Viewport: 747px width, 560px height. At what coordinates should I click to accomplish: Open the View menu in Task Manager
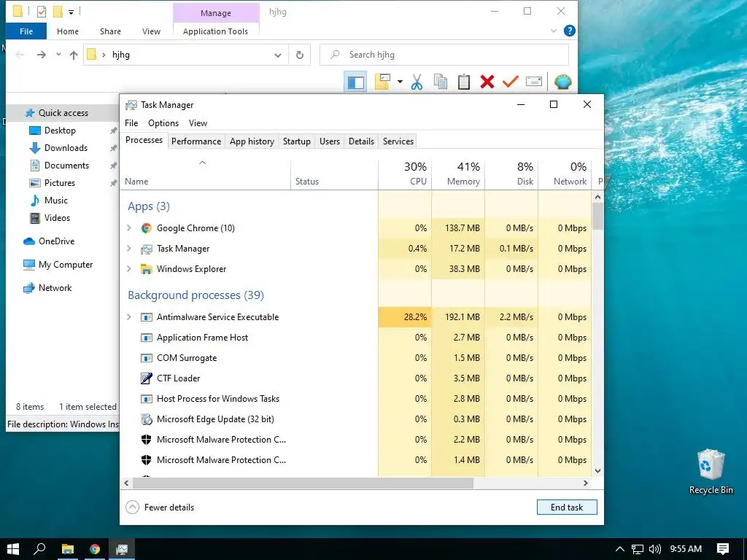pyautogui.click(x=198, y=123)
